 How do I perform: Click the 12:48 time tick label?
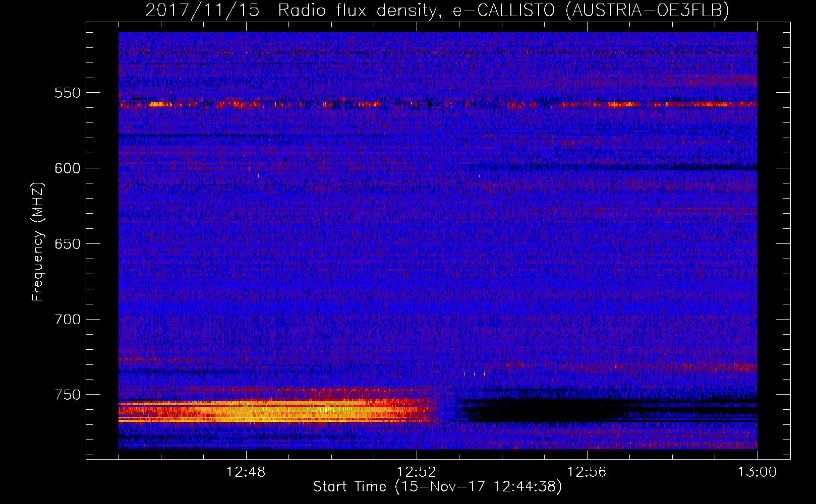pos(246,472)
